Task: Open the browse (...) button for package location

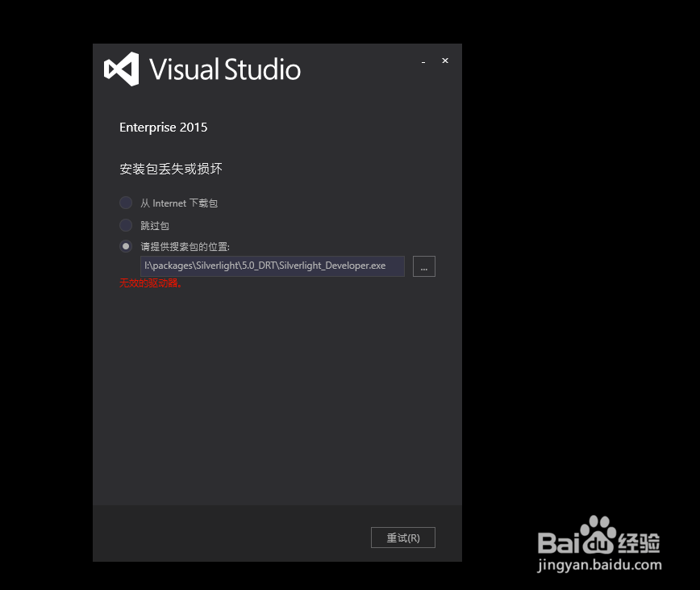Action: click(424, 266)
